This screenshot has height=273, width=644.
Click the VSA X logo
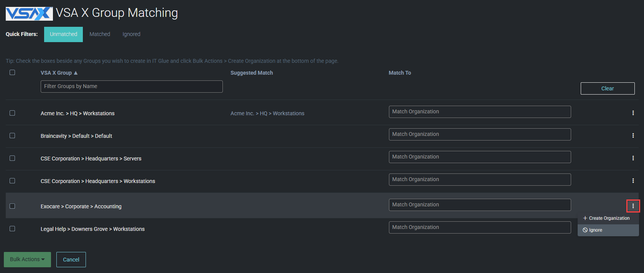click(x=29, y=14)
